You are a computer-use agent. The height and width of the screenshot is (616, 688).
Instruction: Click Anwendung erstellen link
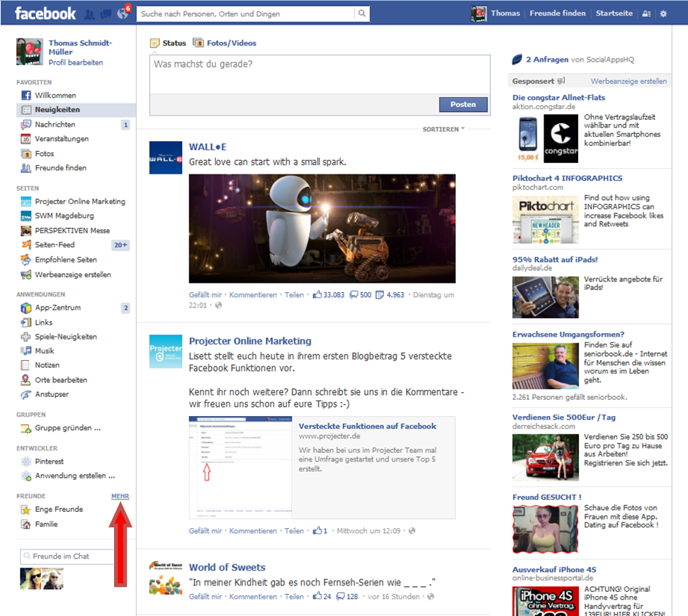tap(74, 476)
